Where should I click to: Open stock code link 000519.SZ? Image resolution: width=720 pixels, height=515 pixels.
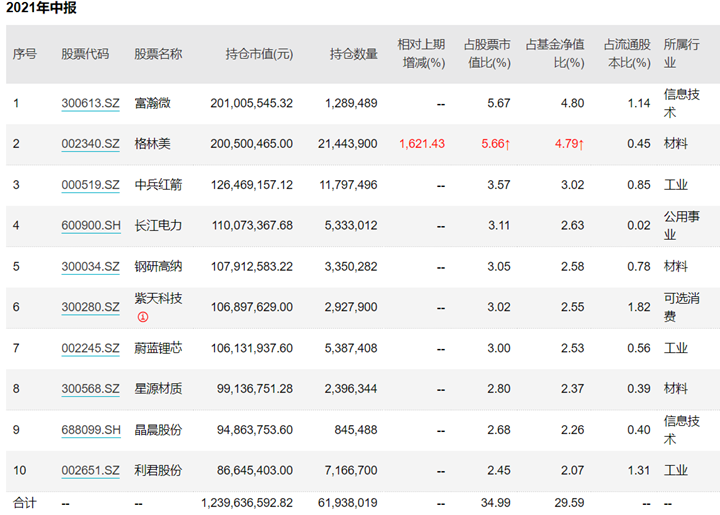[90, 185]
